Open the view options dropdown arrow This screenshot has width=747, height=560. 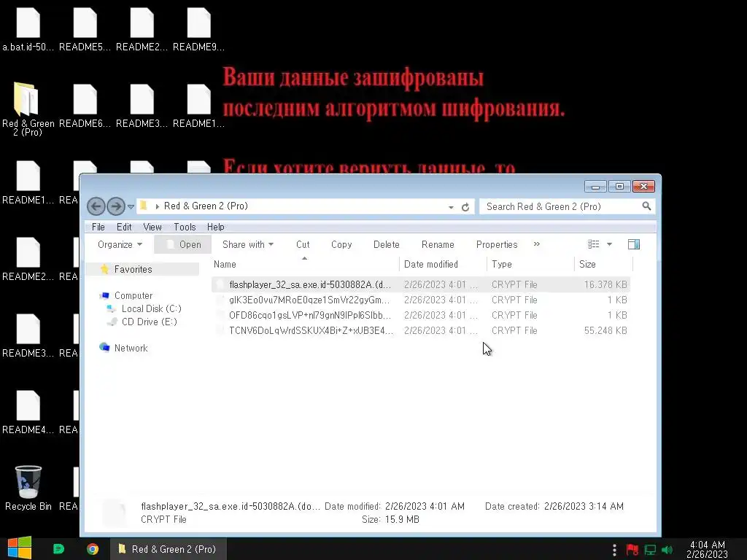(609, 244)
